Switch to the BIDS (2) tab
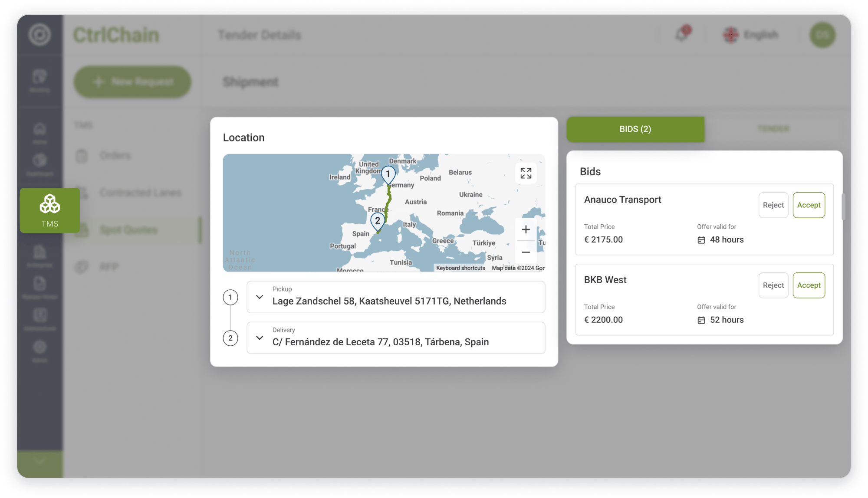Viewport: 868px width, 498px height. pyautogui.click(x=635, y=129)
